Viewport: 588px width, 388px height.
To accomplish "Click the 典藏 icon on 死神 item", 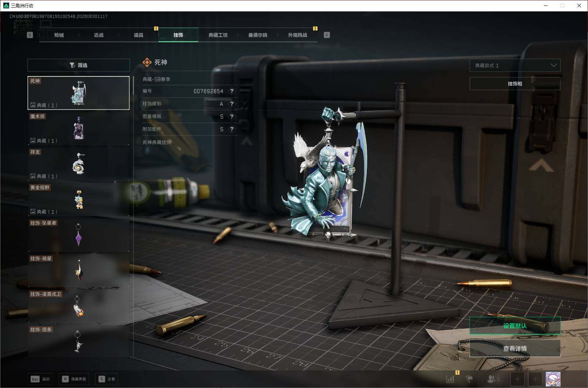I will (33, 105).
